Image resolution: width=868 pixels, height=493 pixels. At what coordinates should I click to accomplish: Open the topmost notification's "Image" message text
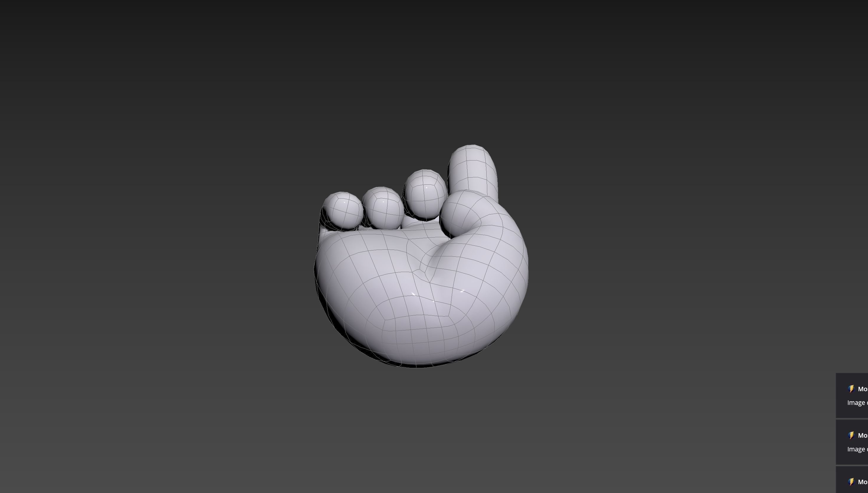(857, 403)
